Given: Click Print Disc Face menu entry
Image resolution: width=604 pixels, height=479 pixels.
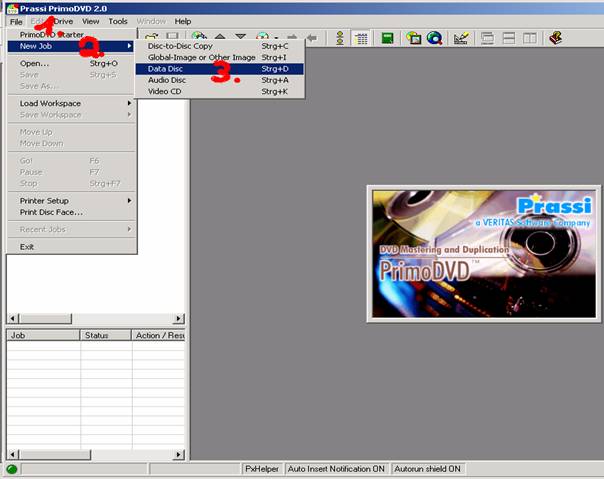Looking at the screenshot, I should 51,212.
